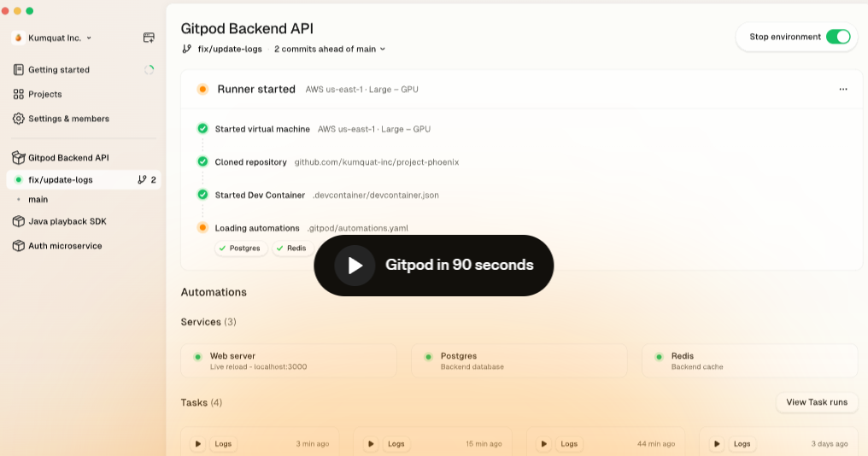
Task: Click the Kumquat Inc. organization logo
Action: [x=18, y=38]
